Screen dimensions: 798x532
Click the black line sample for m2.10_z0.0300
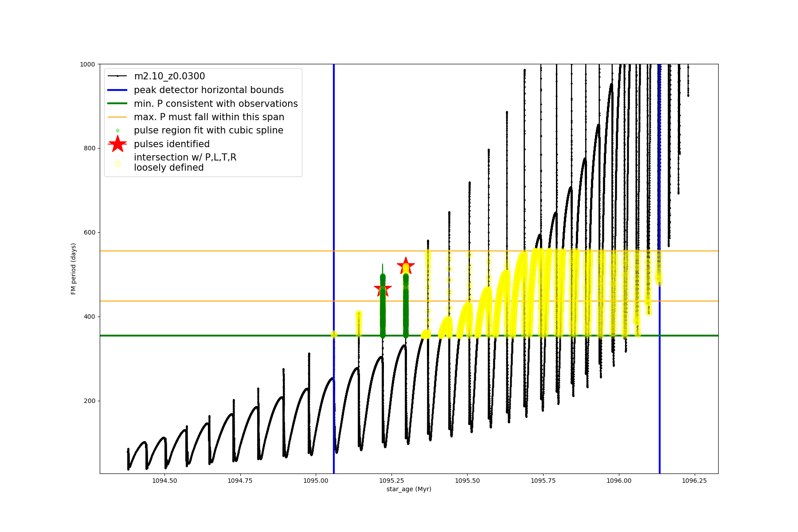pyautogui.click(x=117, y=76)
